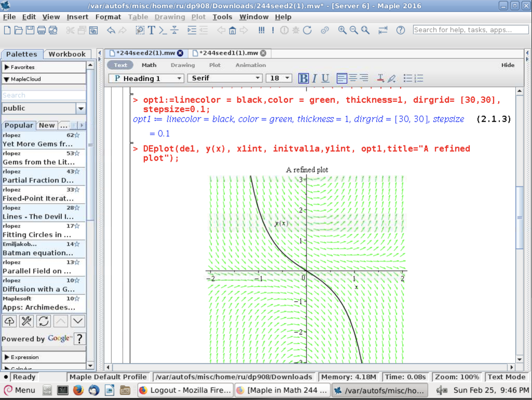The width and height of the screenshot is (532, 400).
Task: Toggle Bold formatting
Action: tap(303, 78)
